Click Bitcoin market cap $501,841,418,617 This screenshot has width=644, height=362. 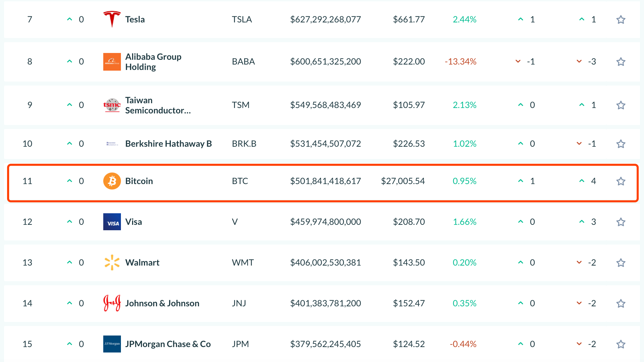[325, 181]
